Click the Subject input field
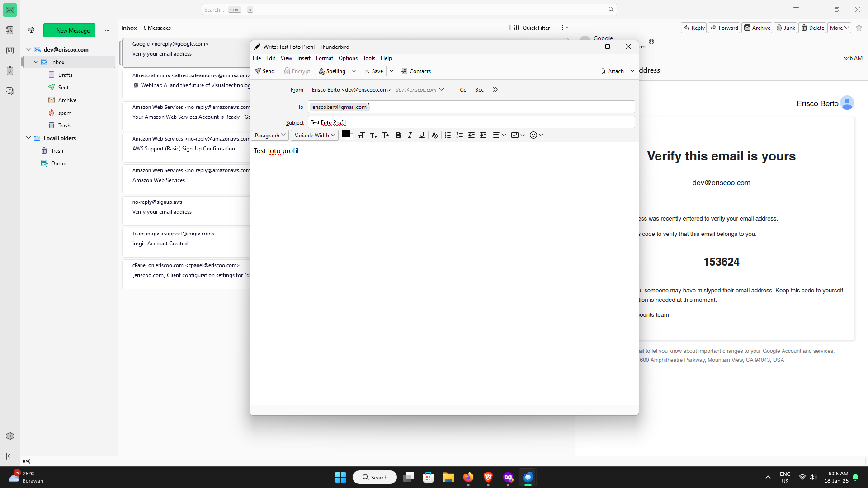 coord(471,122)
